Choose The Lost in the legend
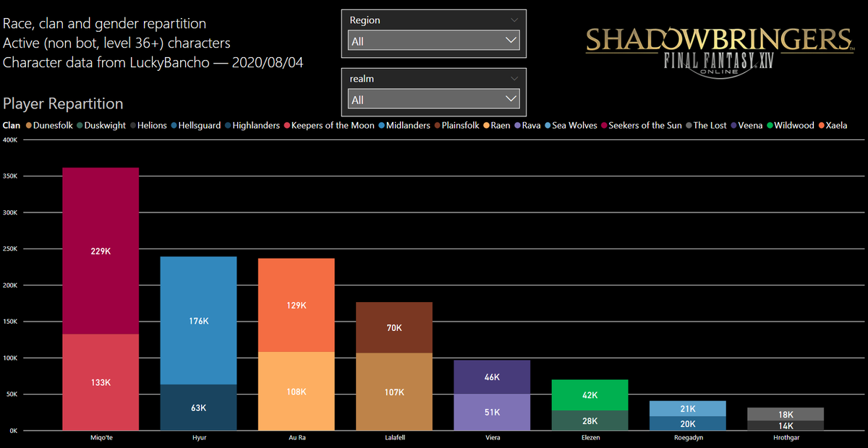The width and height of the screenshot is (868, 448). coord(705,126)
